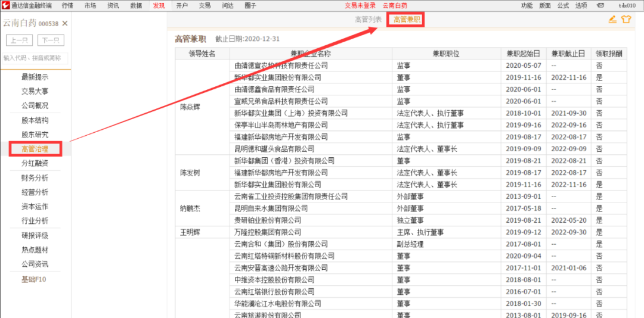This screenshot has height=318, width=644.
Task: Select 热点题材 in sidebar
Action: tap(35, 250)
